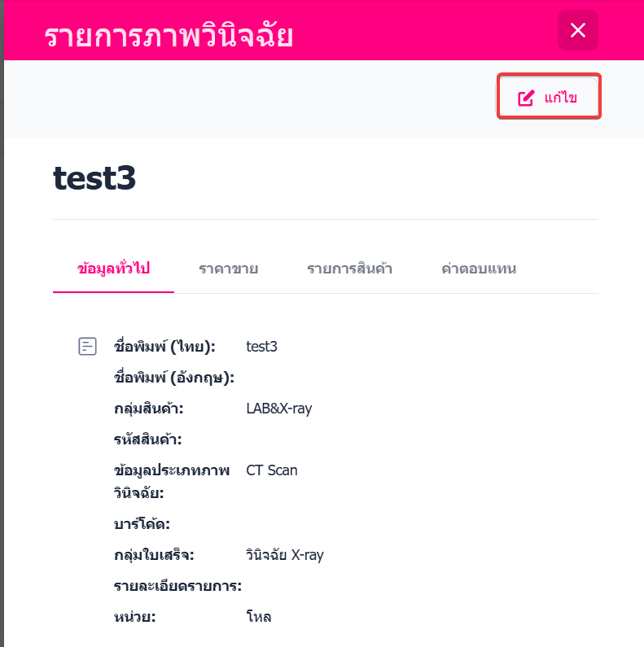Click the โหล unit value
The width and height of the screenshot is (644, 647).
click(x=259, y=617)
